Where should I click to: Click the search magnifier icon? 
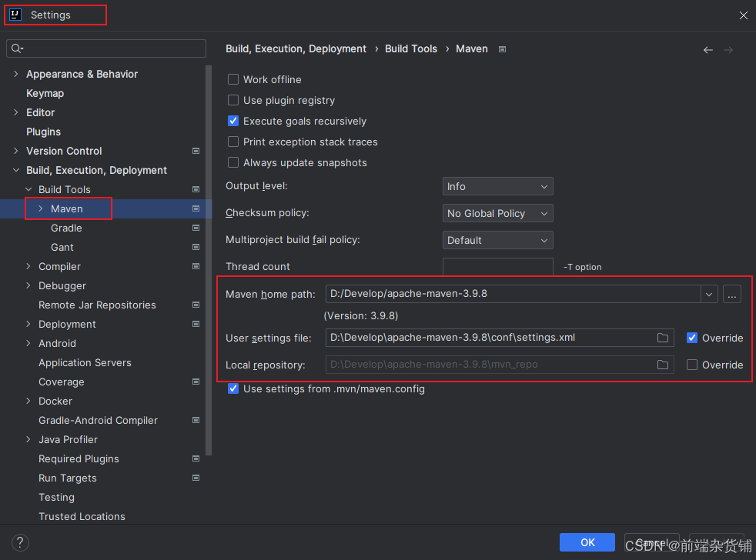click(16, 48)
